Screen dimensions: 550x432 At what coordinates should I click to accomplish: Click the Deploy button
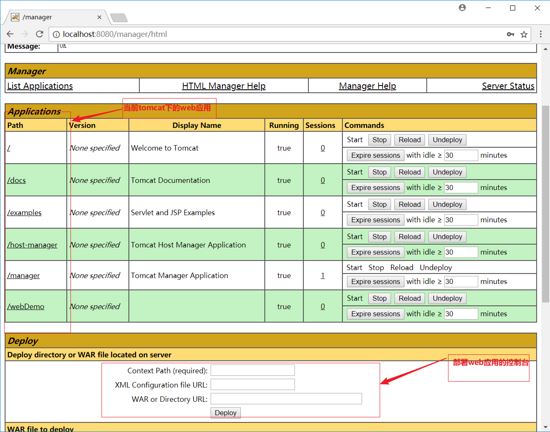coord(226,413)
